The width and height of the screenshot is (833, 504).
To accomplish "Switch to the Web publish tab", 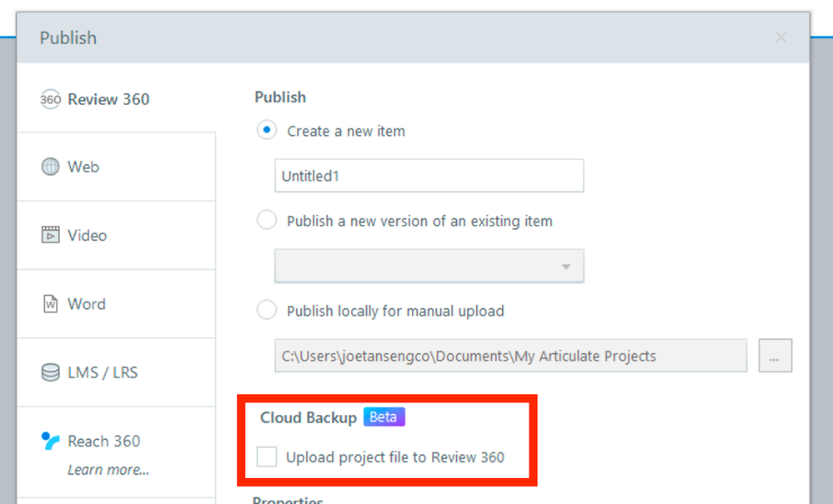I will point(83,167).
